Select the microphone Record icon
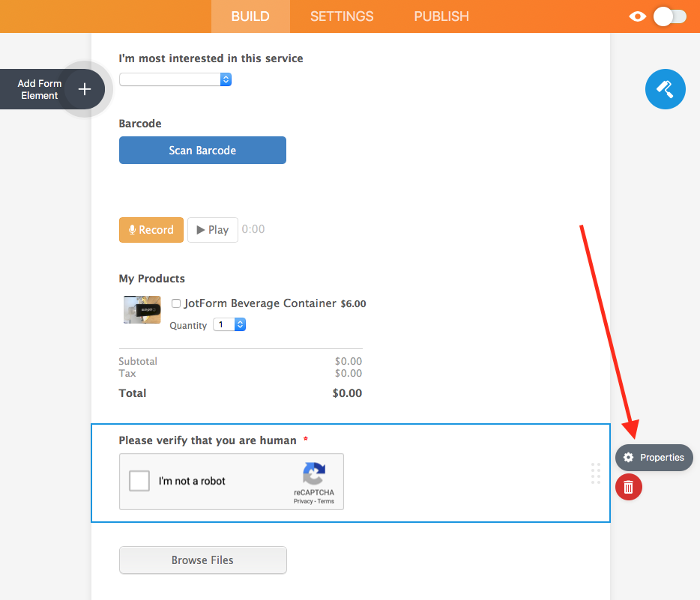This screenshot has width=700, height=600. click(132, 229)
